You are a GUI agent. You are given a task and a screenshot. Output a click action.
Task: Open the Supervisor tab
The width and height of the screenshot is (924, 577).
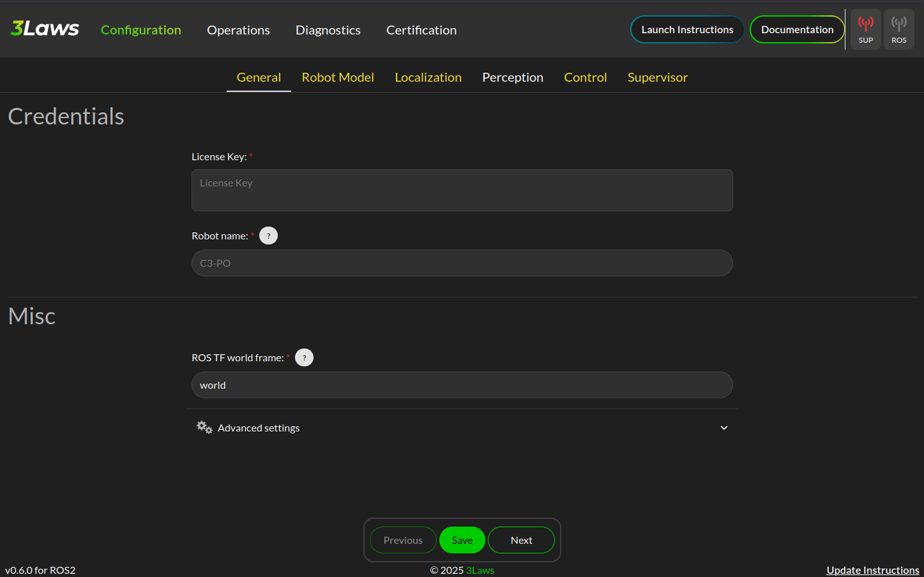pyautogui.click(x=657, y=77)
